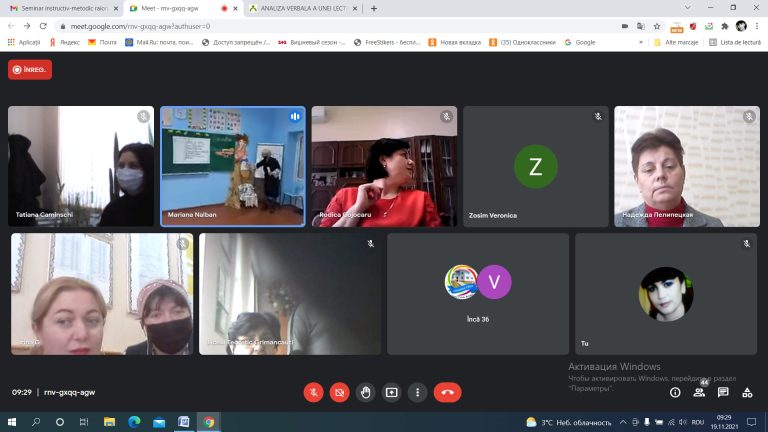The width and height of the screenshot is (768, 432).
Task: Switch to the Seminar instructiv-metodic Gmail tab
Action: [x=64, y=8]
